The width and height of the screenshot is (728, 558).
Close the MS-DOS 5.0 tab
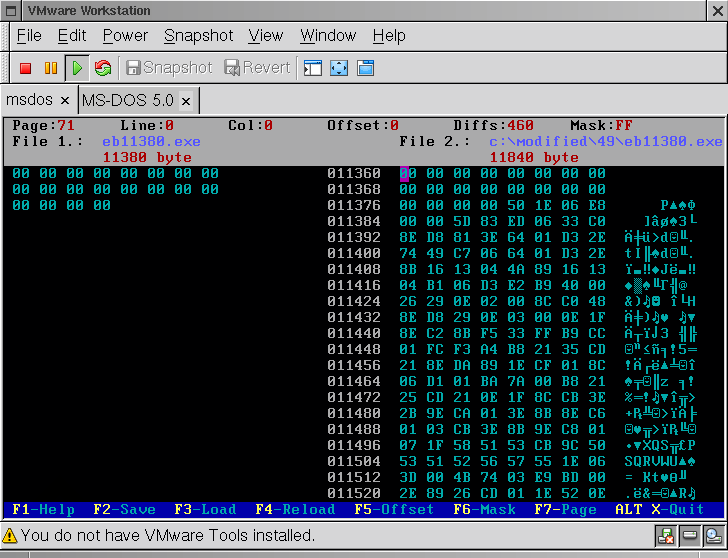186,101
